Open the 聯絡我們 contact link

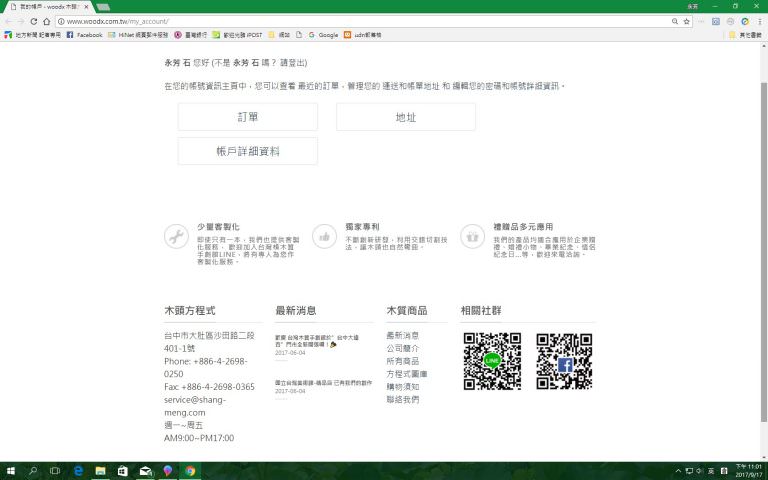402,399
